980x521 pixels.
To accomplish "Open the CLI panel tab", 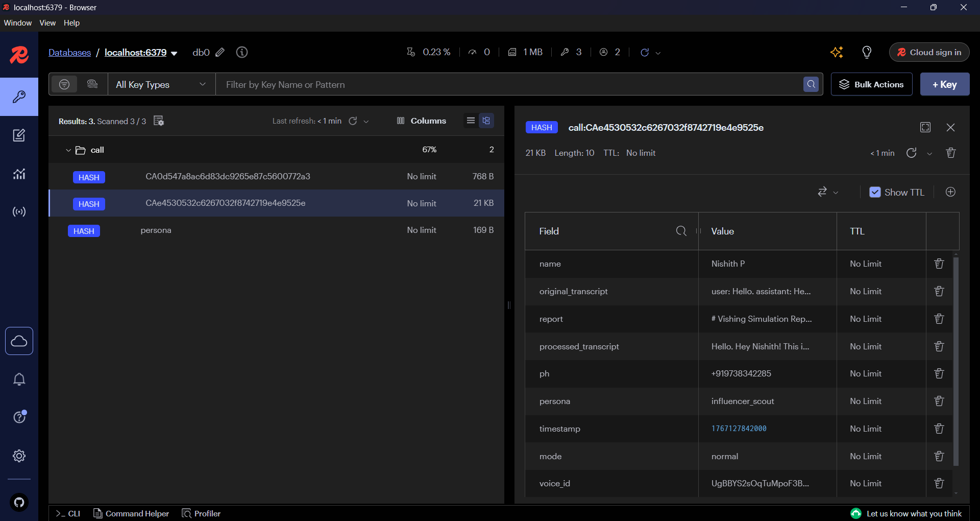I will [68, 513].
